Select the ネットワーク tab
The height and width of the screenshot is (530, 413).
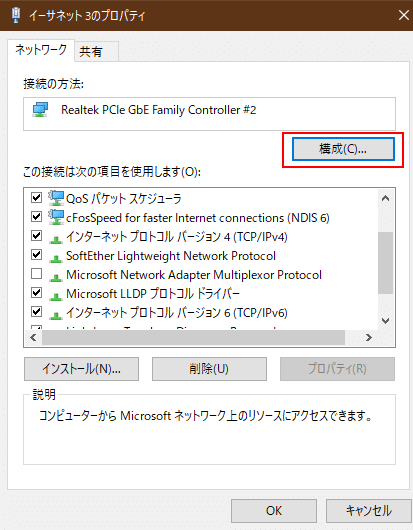pyautogui.click(x=41, y=50)
